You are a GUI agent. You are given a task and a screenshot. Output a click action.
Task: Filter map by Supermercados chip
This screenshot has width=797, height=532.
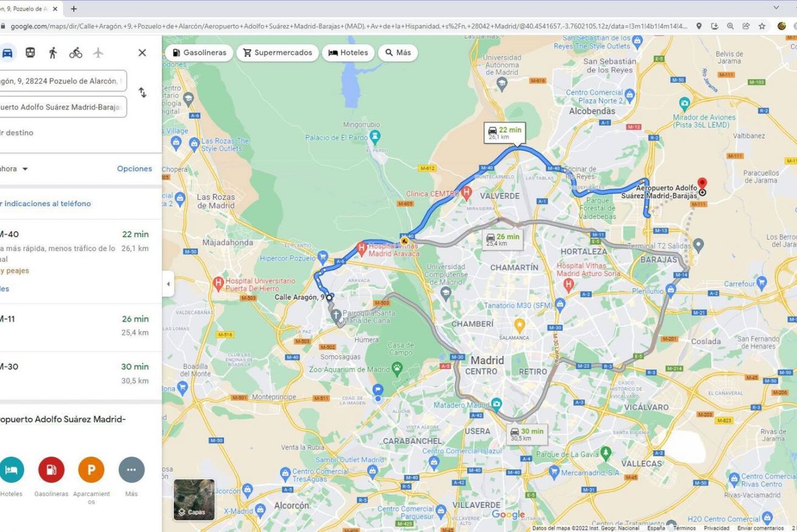[x=277, y=53]
